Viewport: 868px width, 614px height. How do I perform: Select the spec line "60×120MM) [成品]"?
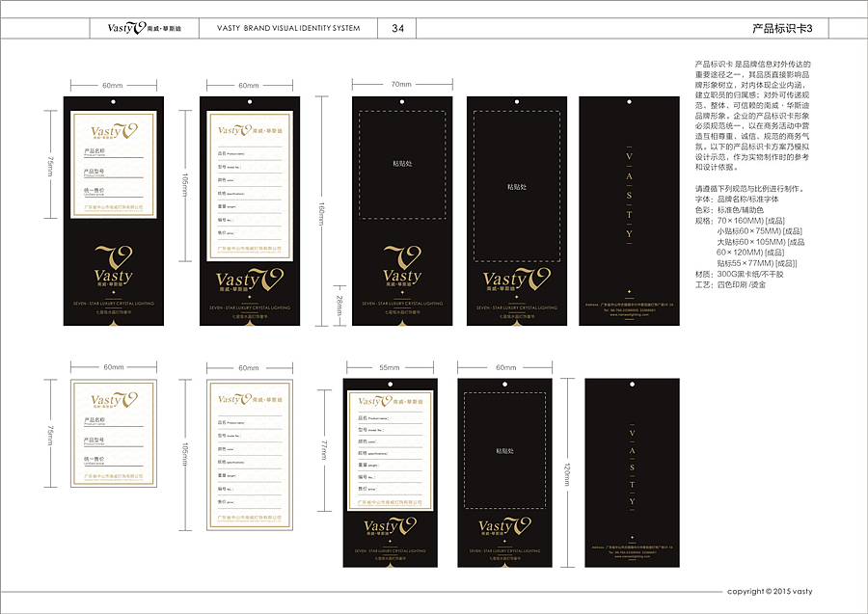[x=750, y=253]
